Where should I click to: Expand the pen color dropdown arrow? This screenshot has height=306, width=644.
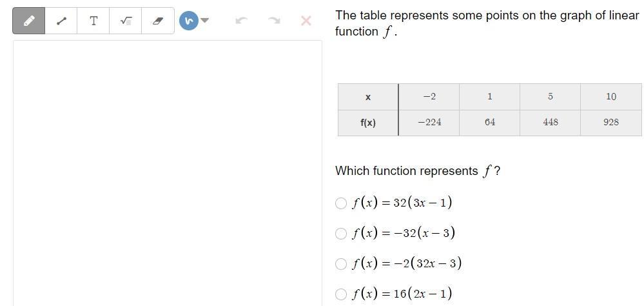point(205,21)
